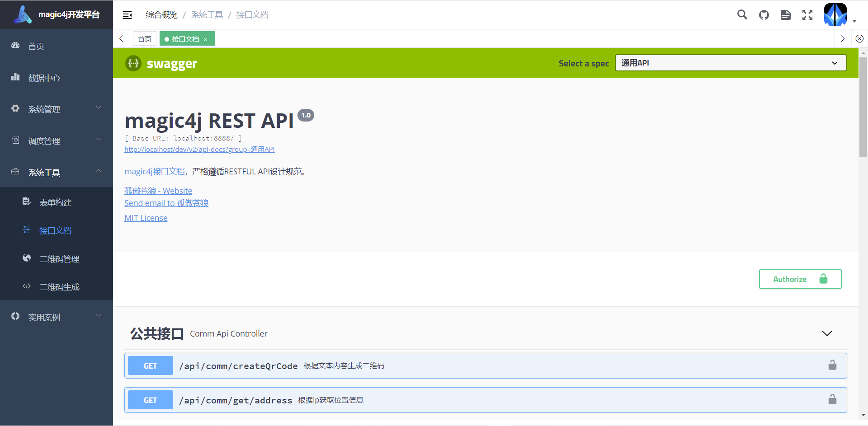Switch to the 首页 tab
Viewport: 868px width, 426px height.
click(x=145, y=39)
